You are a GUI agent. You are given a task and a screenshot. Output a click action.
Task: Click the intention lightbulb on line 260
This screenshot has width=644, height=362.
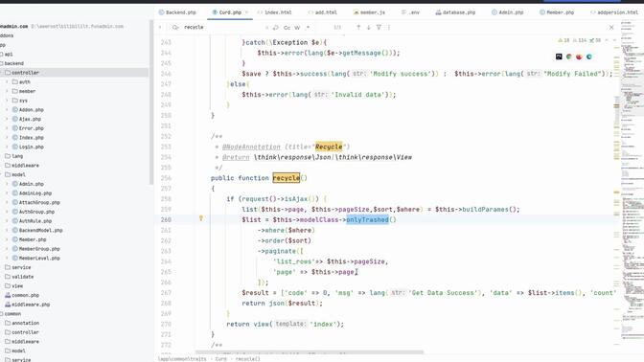(x=201, y=218)
